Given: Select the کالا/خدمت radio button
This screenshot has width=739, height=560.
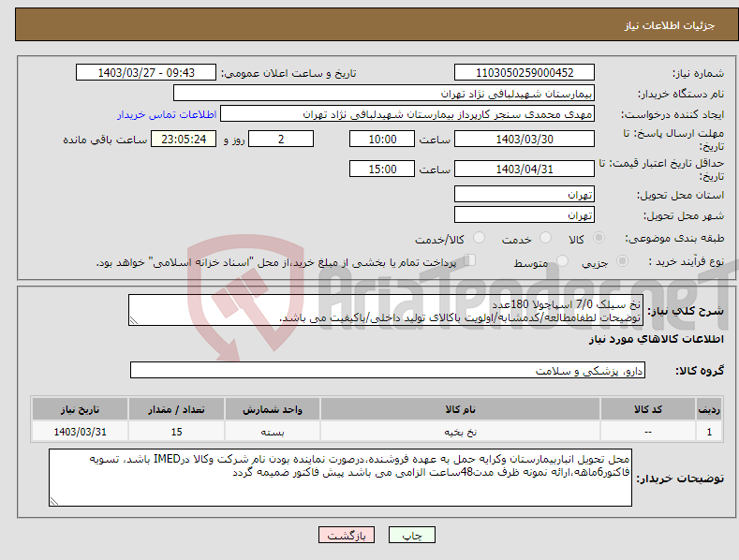Looking at the screenshot, I should 479,238.
